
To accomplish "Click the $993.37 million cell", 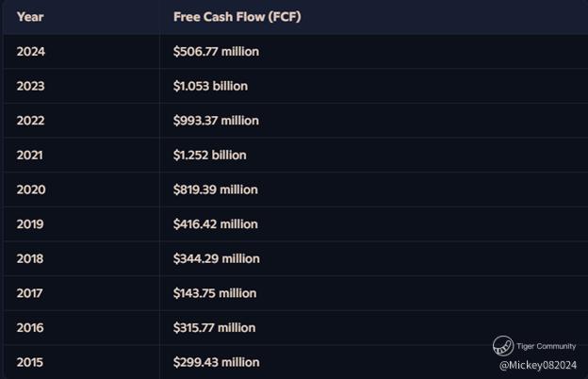I will click(x=216, y=121).
